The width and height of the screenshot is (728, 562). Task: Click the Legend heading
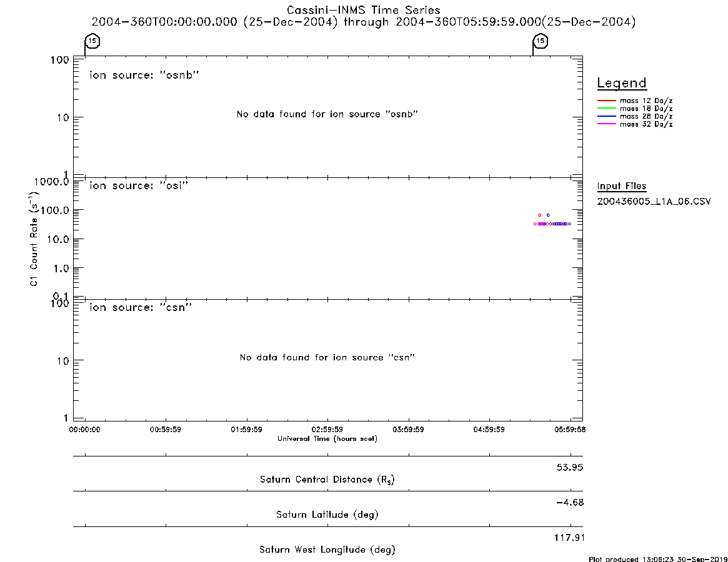coord(622,84)
